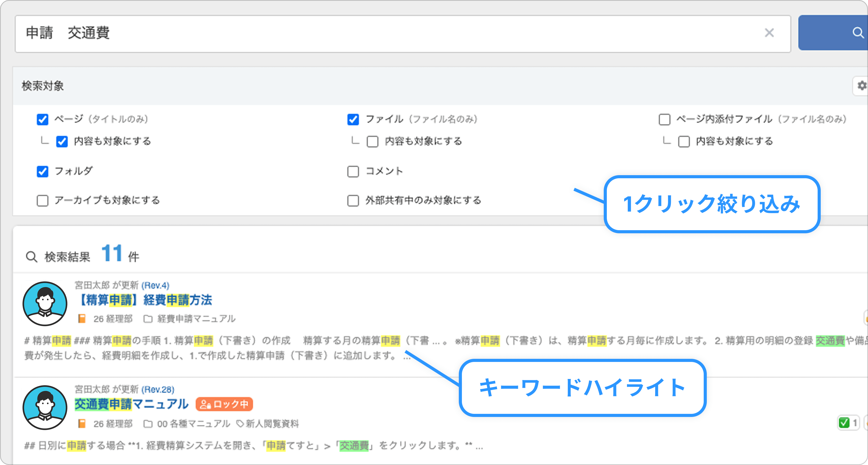Uncheck the フォルダ checkbox
This screenshot has width=868, height=465.
pos(42,171)
